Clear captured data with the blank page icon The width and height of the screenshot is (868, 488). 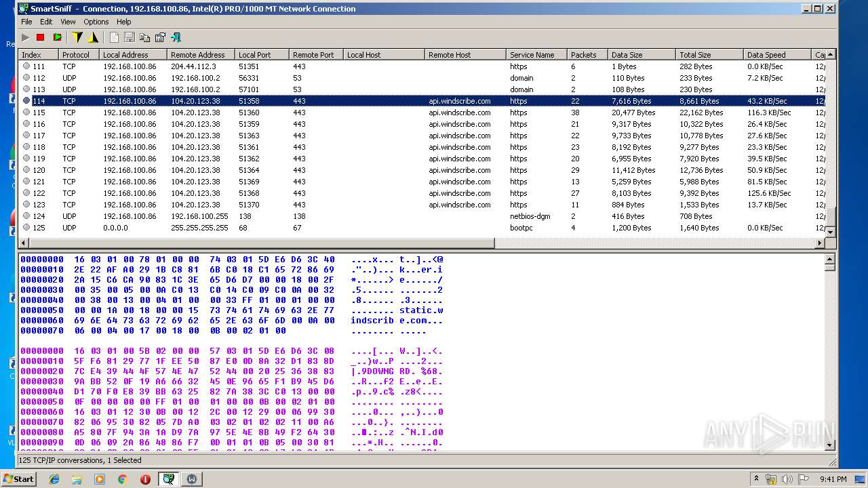[x=114, y=37]
